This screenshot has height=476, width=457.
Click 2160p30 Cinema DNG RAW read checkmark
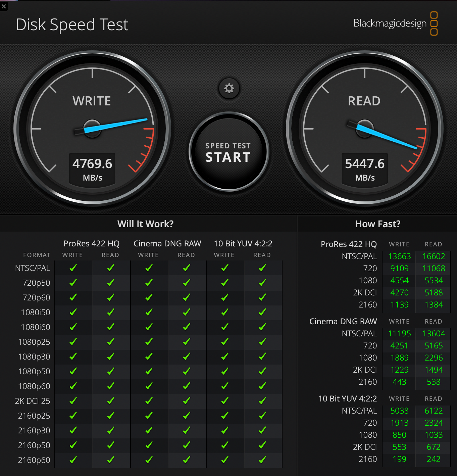186,430
